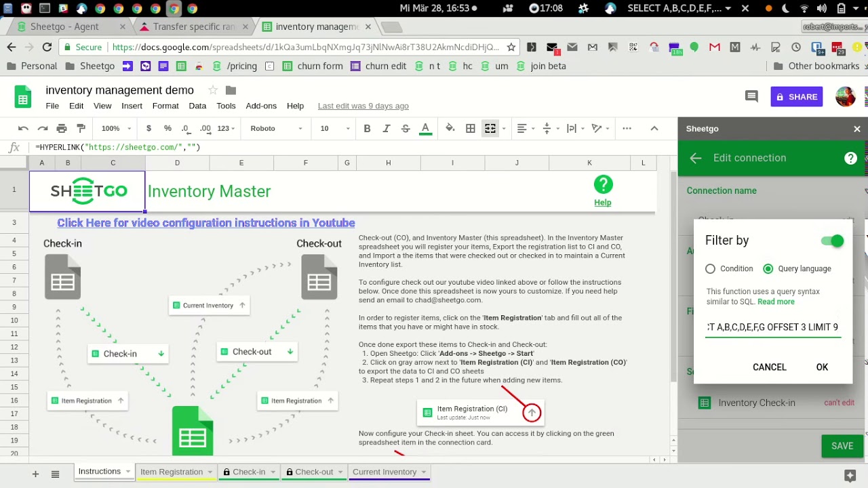Decrease decimal places icon
This screenshot has width=868, height=488.
(x=186, y=128)
